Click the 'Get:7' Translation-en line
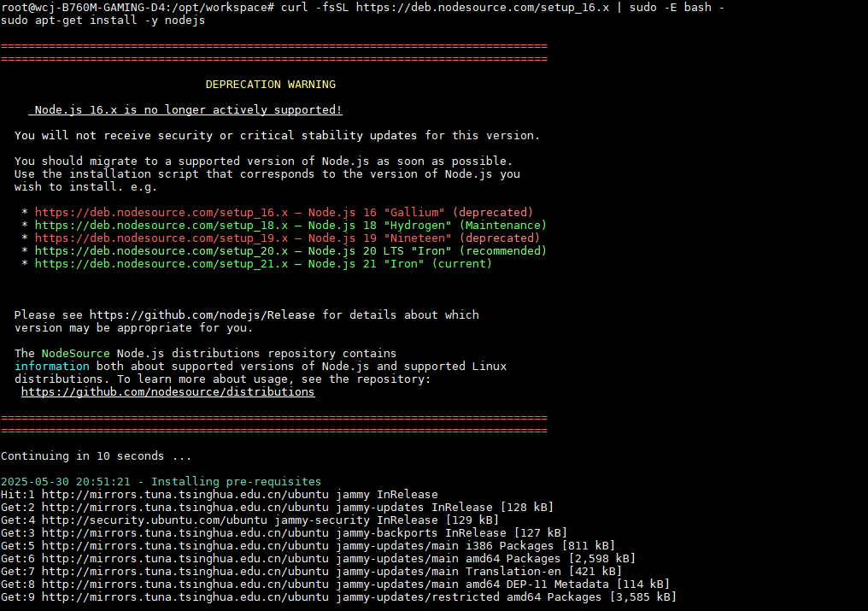Image resolution: width=868 pixels, height=611 pixels. [311, 571]
